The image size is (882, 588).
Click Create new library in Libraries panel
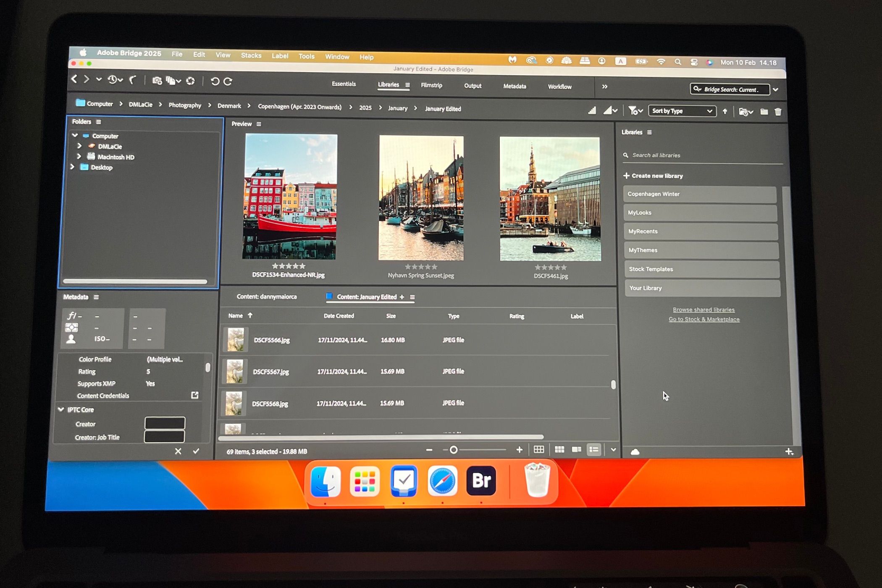654,176
